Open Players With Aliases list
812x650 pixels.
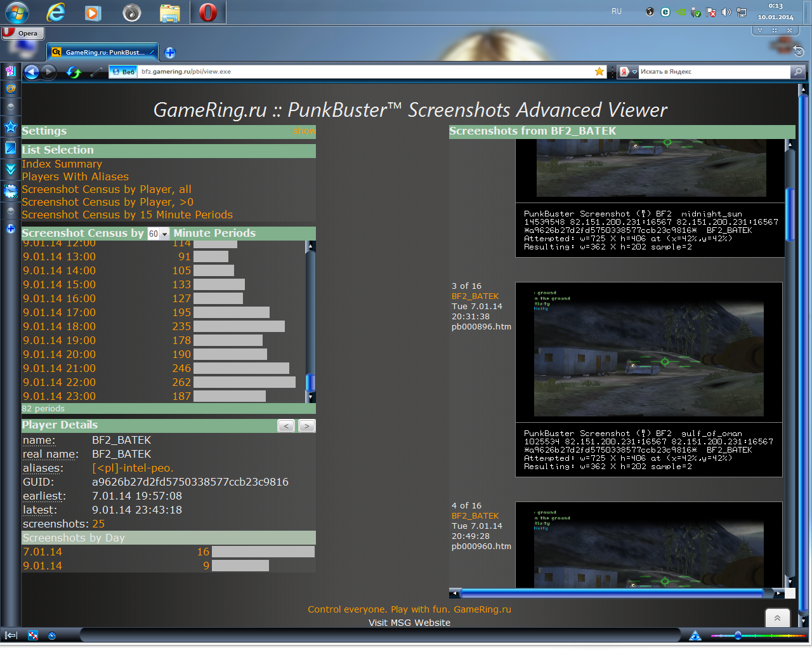pyautogui.click(x=75, y=176)
